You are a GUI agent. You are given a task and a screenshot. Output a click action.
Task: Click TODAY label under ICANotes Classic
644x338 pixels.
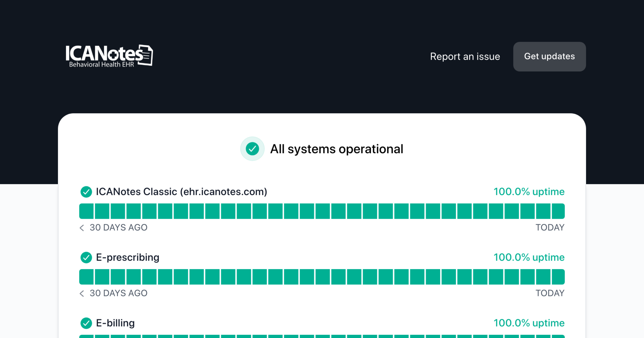pyautogui.click(x=550, y=227)
